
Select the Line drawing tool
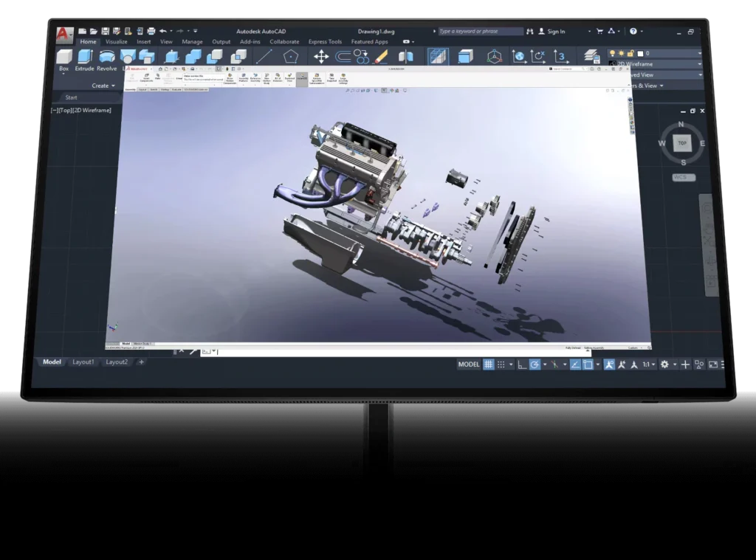(264, 57)
